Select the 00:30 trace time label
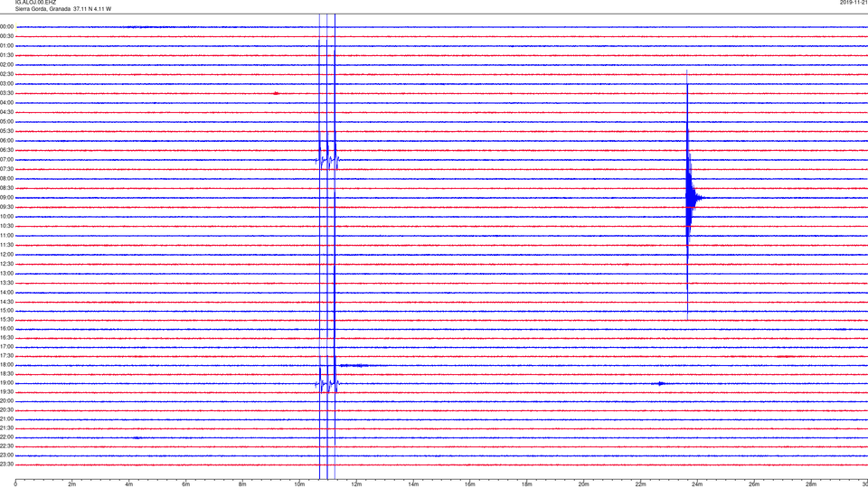868x488 pixels. pyautogui.click(x=7, y=36)
